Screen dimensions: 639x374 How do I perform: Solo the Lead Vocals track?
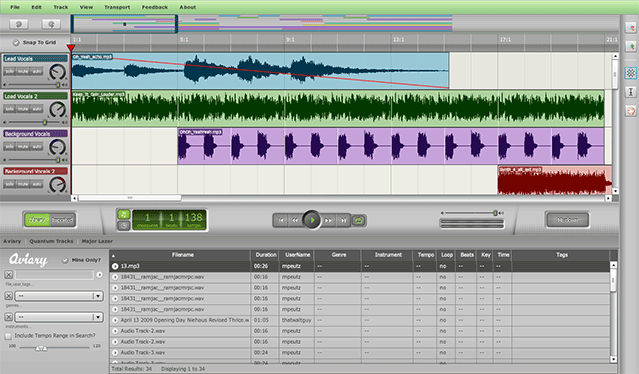(x=10, y=72)
